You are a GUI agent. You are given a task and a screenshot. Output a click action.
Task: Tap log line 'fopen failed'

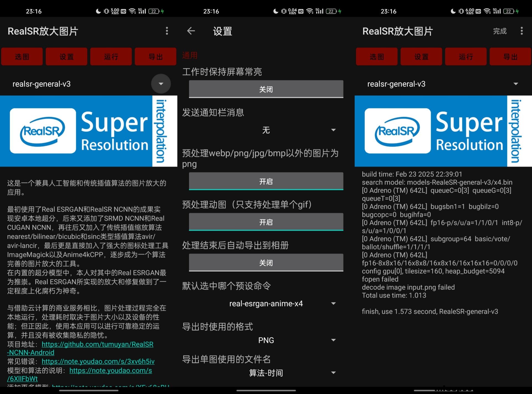[380, 279]
